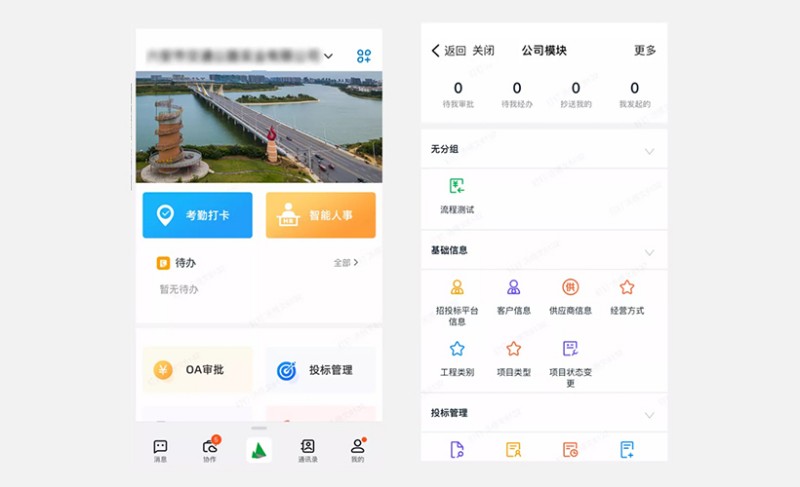Collapse the 无分组 section chevron
The height and width of the screenshot is (487, 800).
click(x=649, y=151)
